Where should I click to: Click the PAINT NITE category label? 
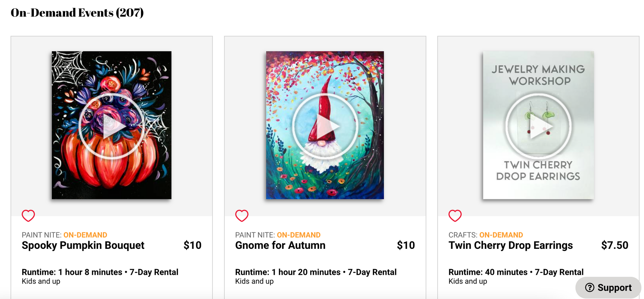(x=40, y=235)
